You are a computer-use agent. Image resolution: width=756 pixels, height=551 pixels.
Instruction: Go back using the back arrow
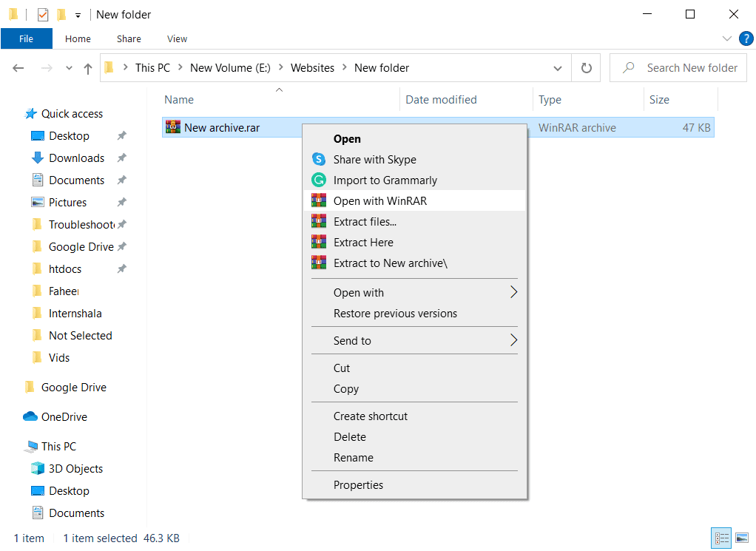(x=18, y=68)
